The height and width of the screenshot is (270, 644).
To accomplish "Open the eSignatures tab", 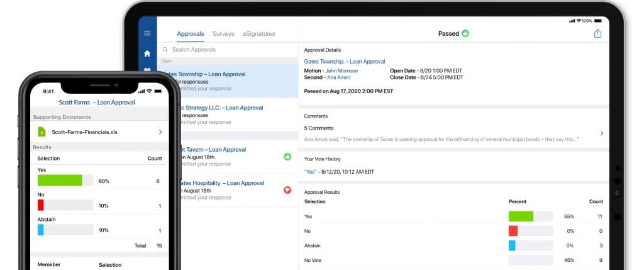I will pos(259,33).
